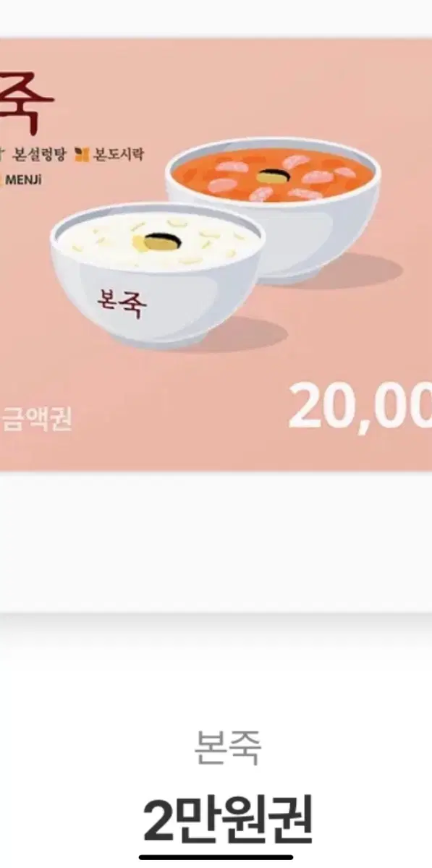This screenshot has height=868, width=432.
Task: Click the 20,00 amount on card
Action: [360, 407]
